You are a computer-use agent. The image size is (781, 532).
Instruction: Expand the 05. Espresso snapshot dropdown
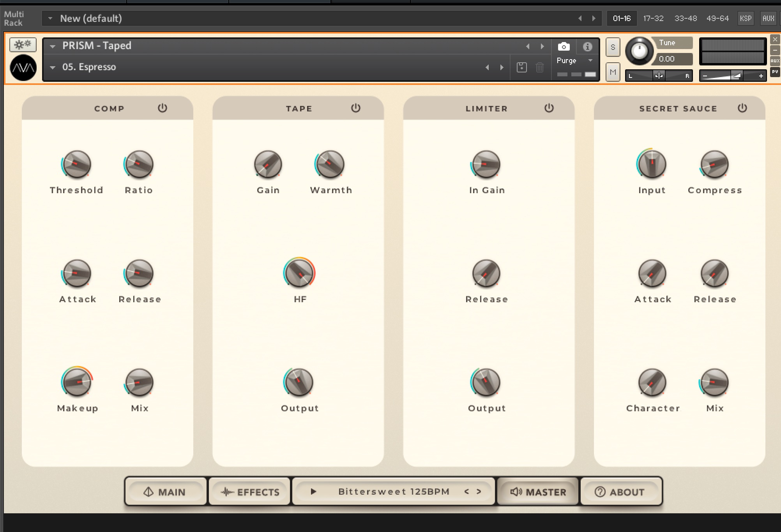[x=53, y=67]
